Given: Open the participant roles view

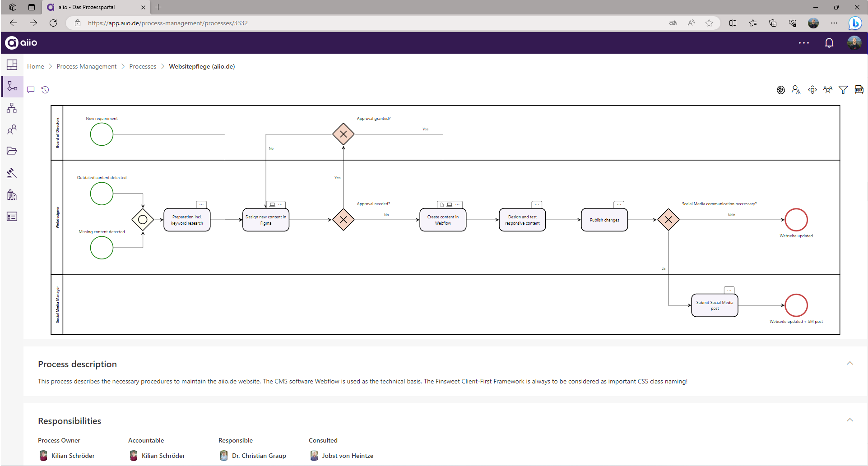Looking at the screenshot, I should coord(828,89).
